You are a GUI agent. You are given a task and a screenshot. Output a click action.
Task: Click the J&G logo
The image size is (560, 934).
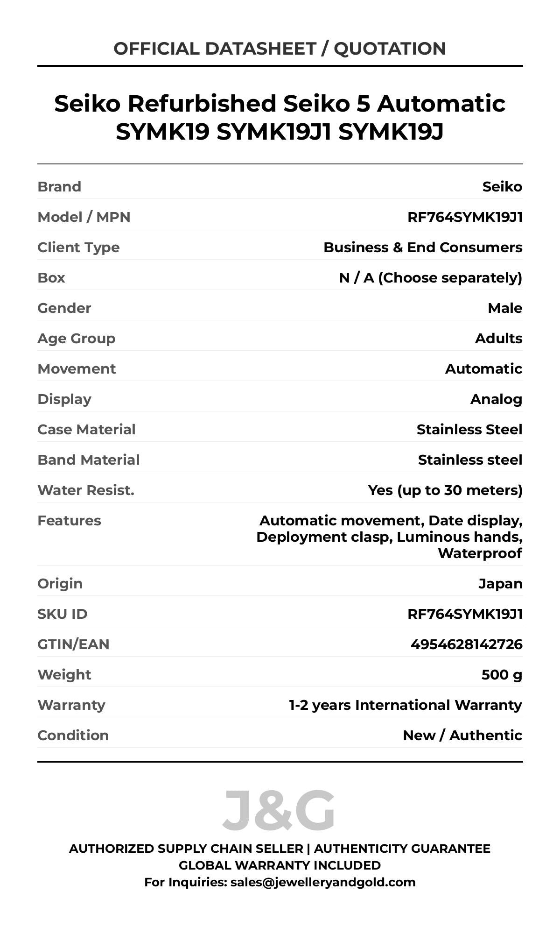point(279,811)
